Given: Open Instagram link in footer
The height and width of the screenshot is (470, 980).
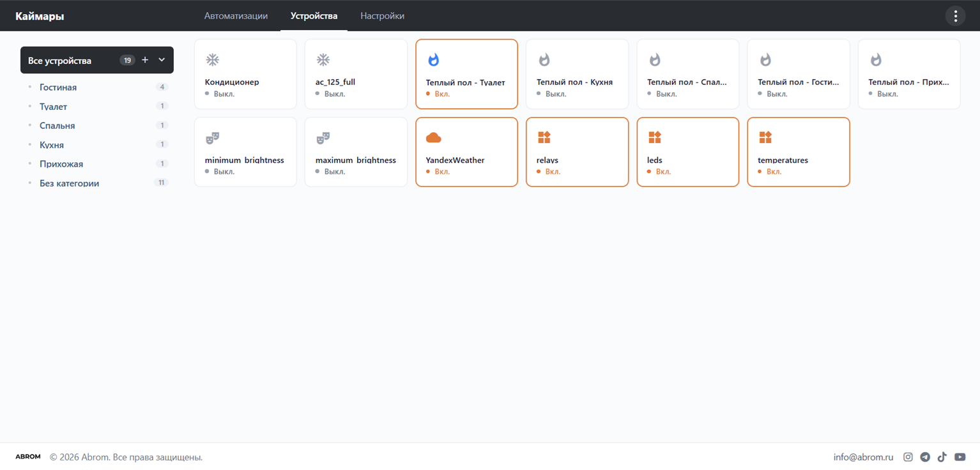Looking at the screenshot, I should pos(908,457).
